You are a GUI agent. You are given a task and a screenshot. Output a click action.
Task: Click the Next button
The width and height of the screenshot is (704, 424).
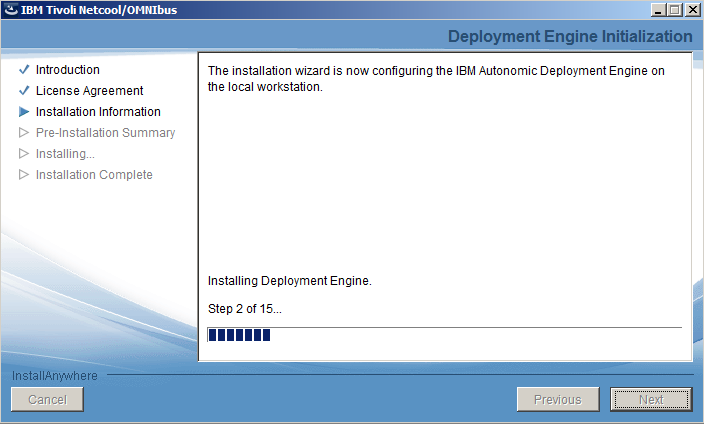(651, 399)
